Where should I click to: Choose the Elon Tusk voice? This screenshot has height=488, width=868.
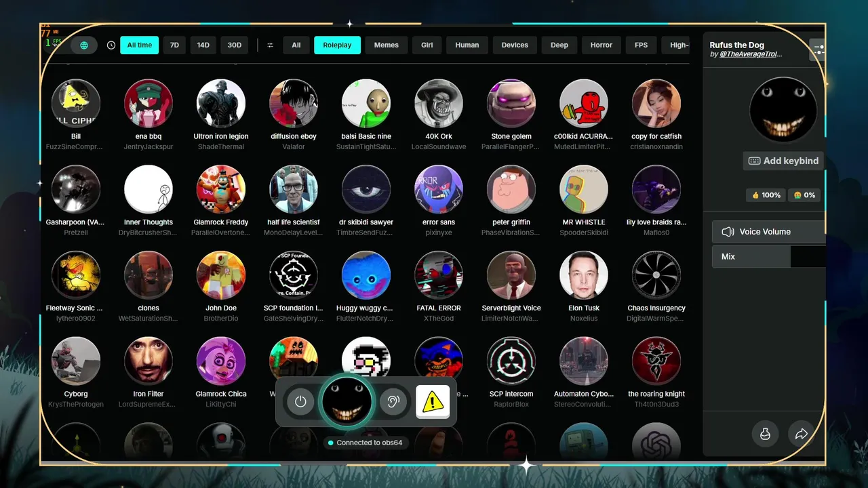[x=584, y=275]
